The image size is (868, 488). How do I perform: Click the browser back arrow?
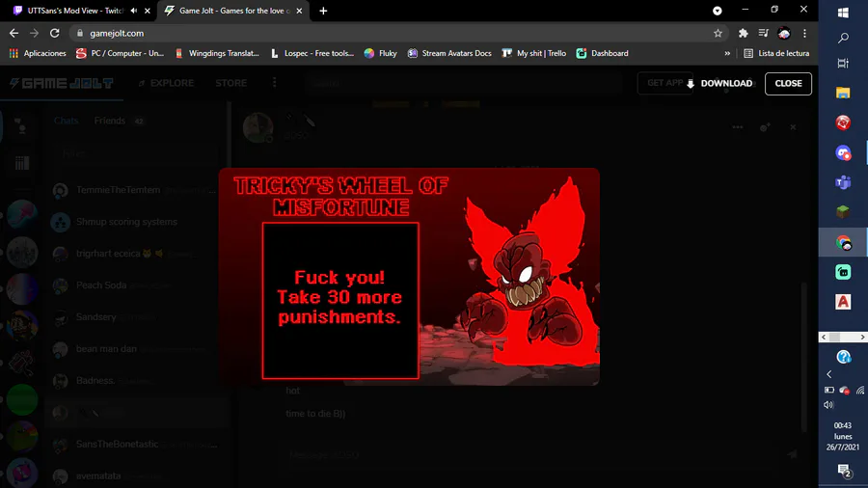coord(14,33)
